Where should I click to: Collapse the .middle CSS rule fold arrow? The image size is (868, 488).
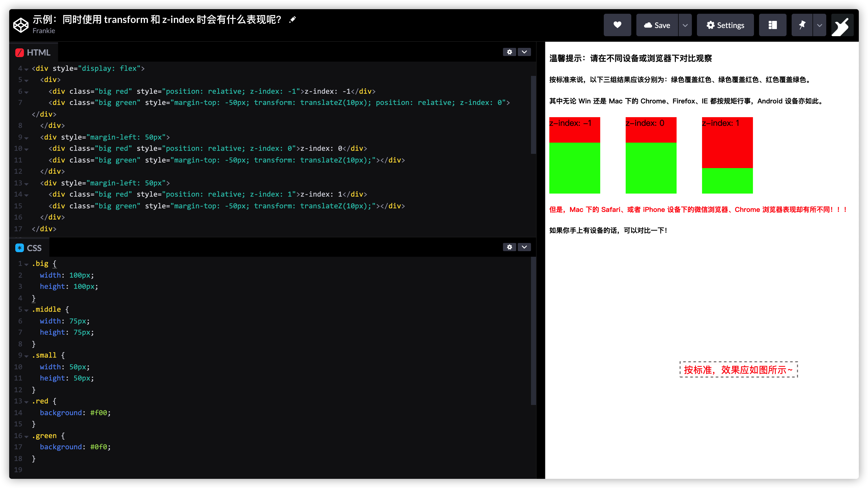click(x=26, y=310)
